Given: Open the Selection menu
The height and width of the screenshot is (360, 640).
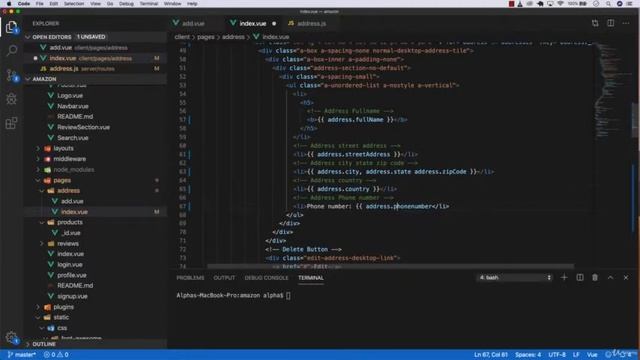Looking at the screenshot, I should pos(74,4).
